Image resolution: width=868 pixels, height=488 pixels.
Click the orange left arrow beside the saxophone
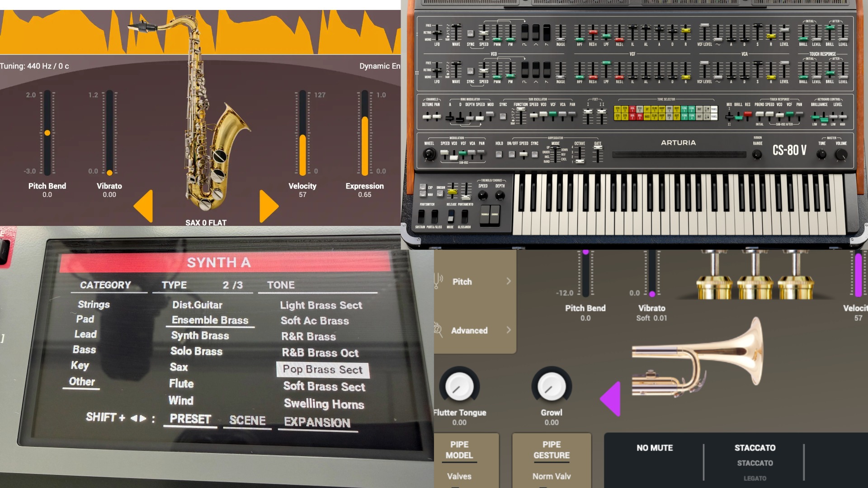click(143, 206)
